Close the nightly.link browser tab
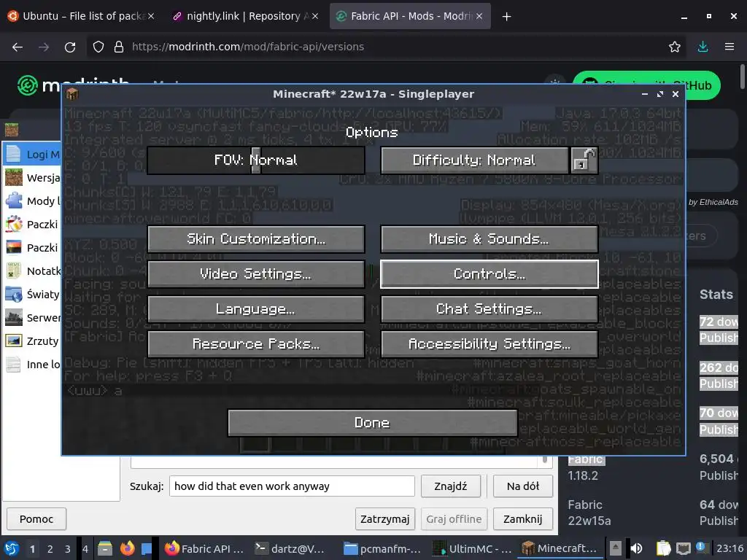Viewport: 747px width, 560px height. [x=315, y=16]
